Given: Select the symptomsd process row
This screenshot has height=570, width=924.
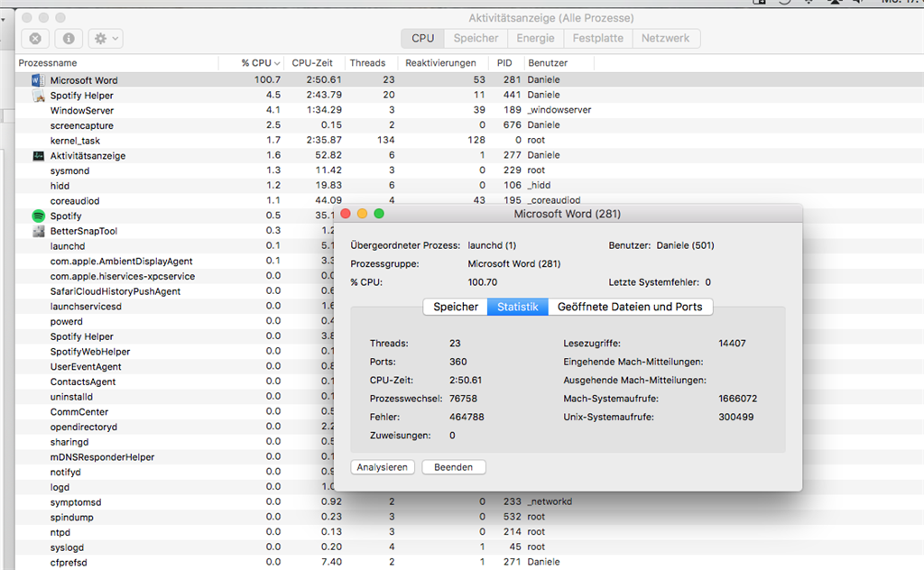Looking at the screenshot, I should point(469,502).
